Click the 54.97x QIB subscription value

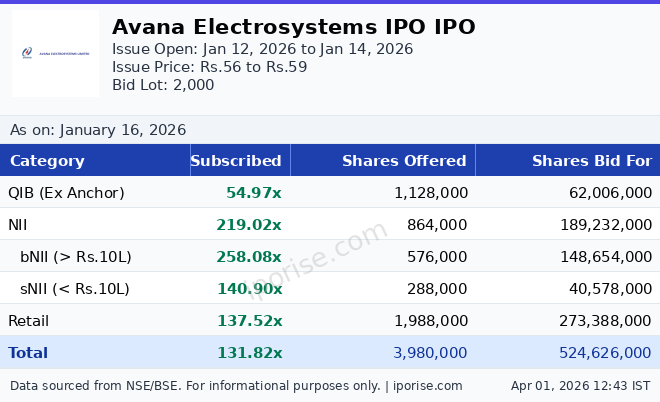254,193
